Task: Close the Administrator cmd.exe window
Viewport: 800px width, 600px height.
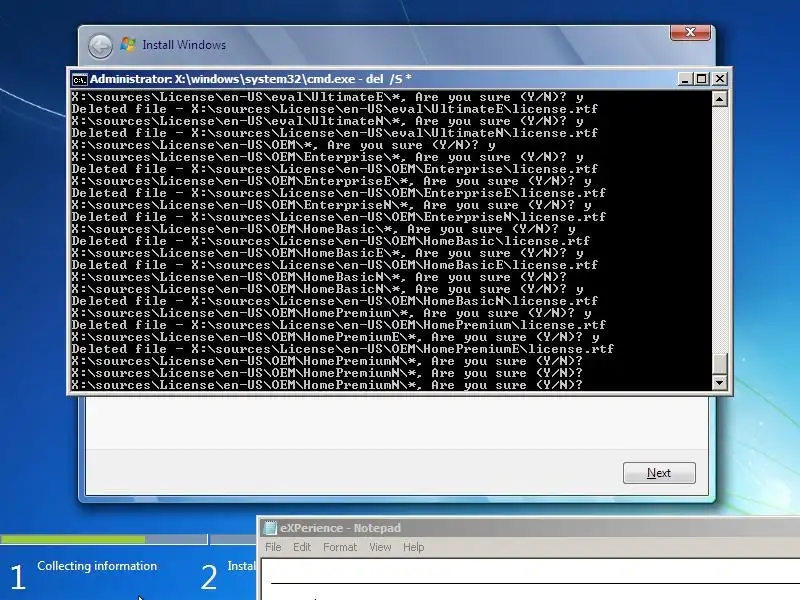Action: pyautogui.click(x=719, y=79)
